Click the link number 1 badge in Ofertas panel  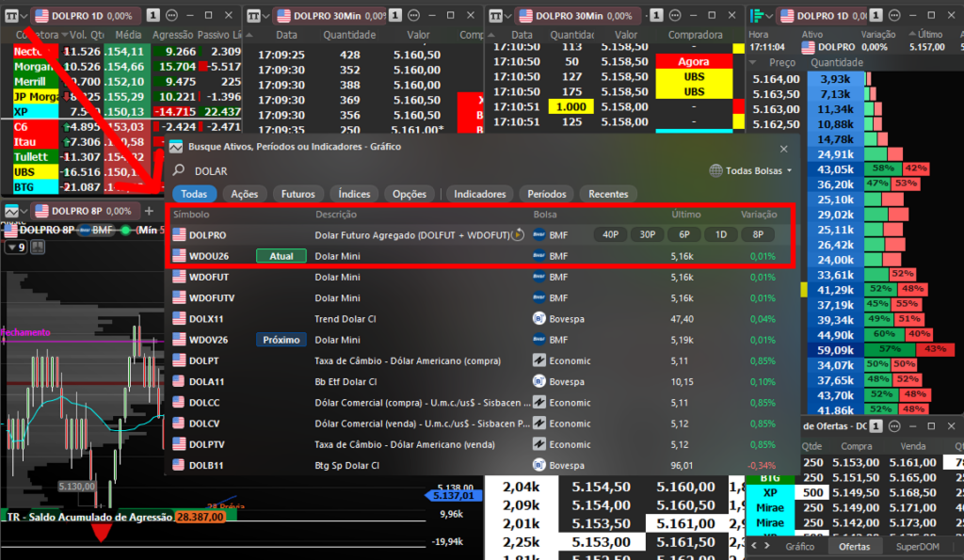(876, 426)
